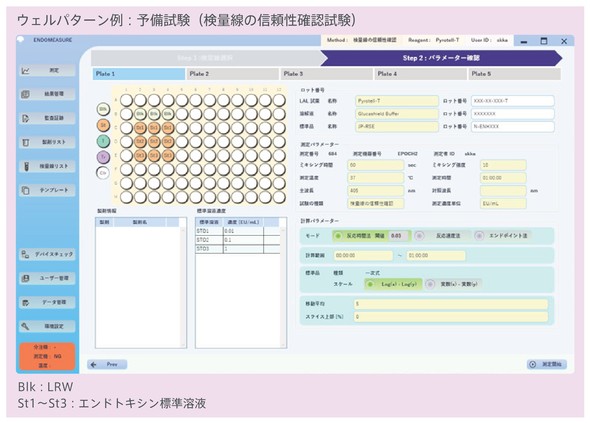This screenshot has height=423, width=590.
Task: Click the St1 well at C3
Action: [x=154, y=128]
